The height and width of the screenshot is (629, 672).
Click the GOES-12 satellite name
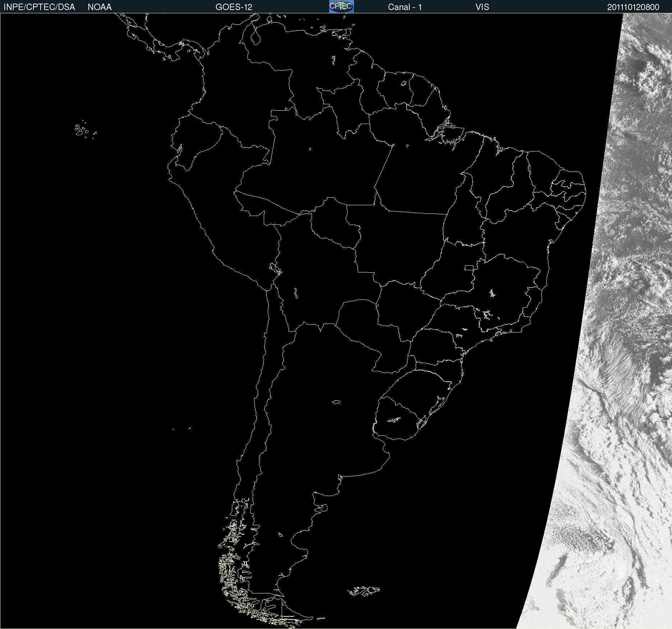[234, 7]
